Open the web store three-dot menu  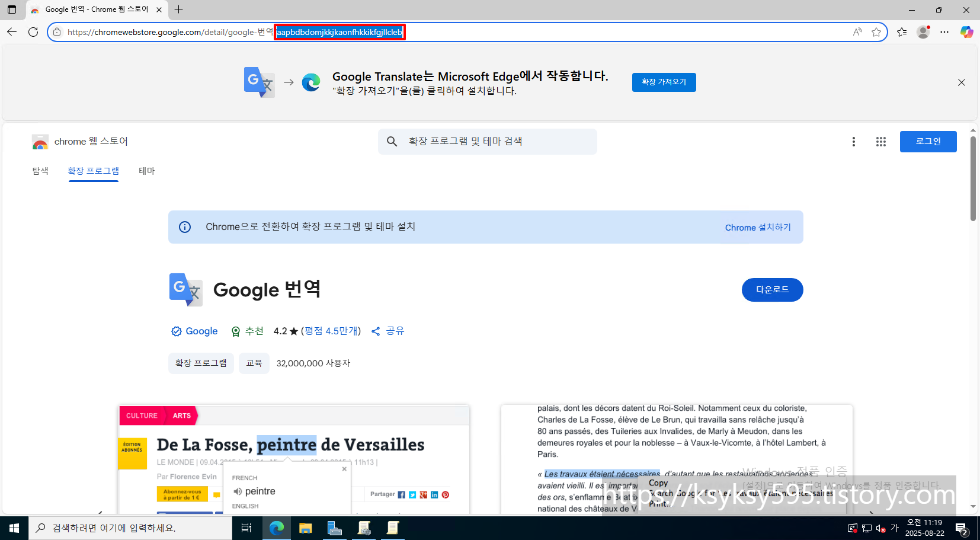tap(853, 142)
